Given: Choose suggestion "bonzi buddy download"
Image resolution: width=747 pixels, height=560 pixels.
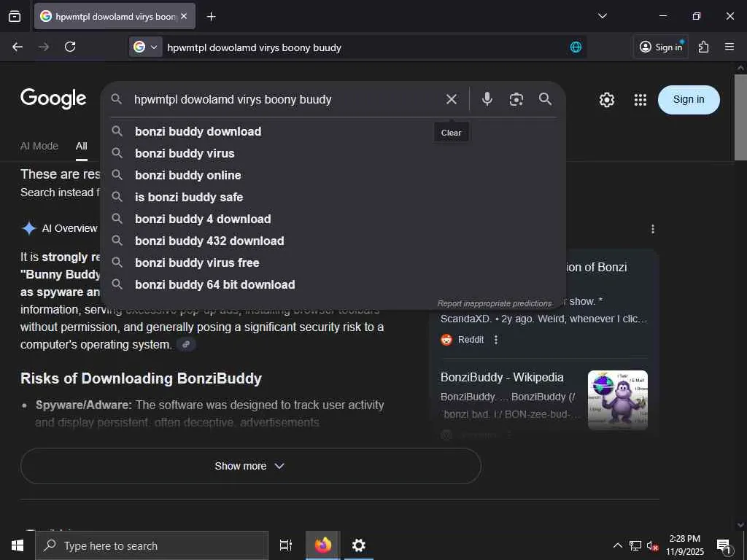Looking at the screenshot, I should click(x=333, y=131).
